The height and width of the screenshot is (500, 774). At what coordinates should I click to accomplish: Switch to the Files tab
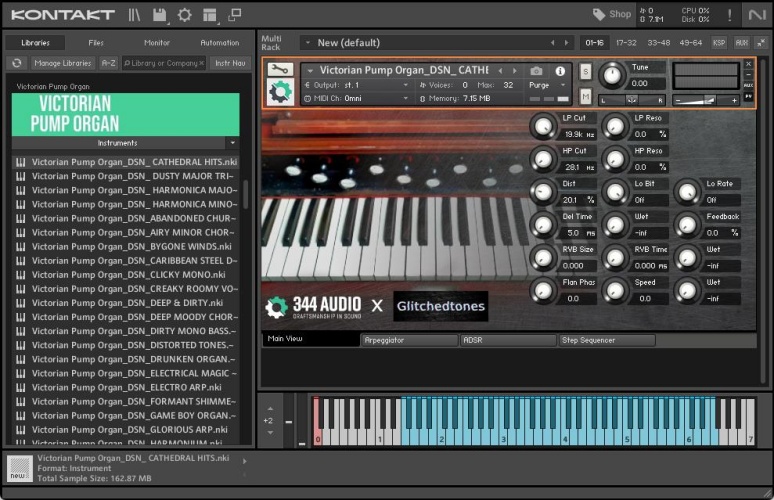pos(96,43)
